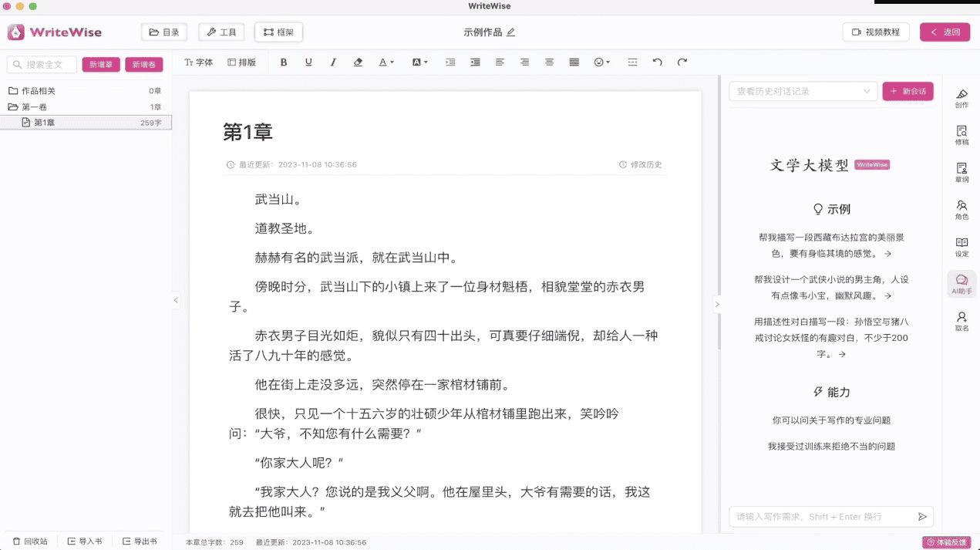
Task: Click the 搜索全文 search input field
Action: click(42, 65)
